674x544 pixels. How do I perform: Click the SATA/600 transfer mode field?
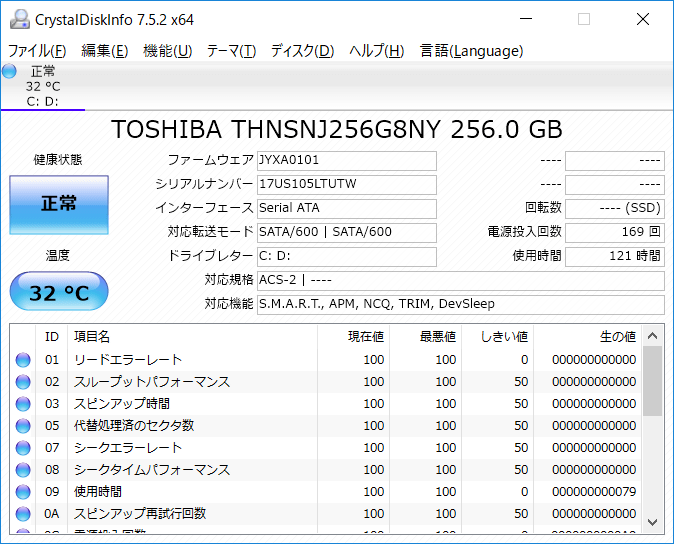(347, 232)
